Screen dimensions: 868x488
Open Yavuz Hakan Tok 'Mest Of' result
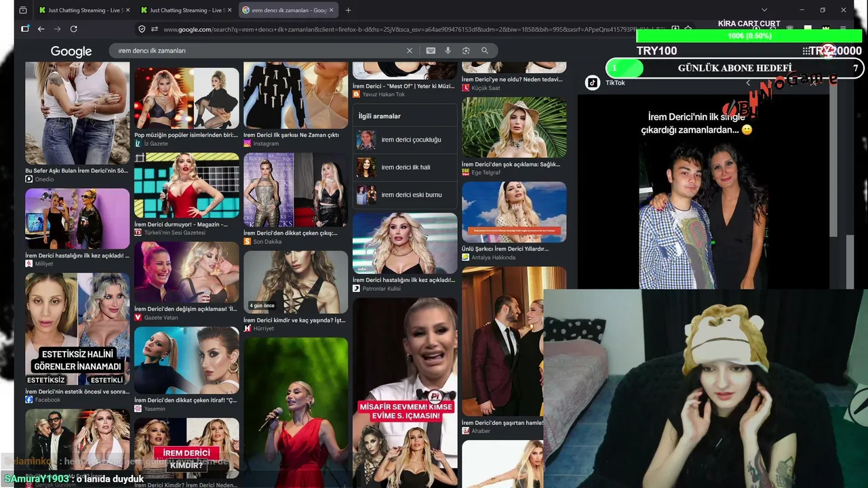[403, 86]
